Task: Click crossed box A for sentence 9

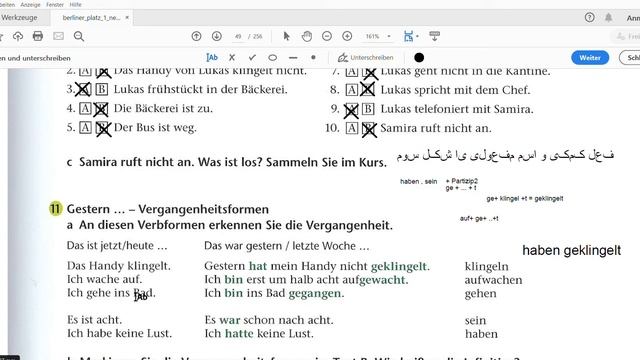Action: [x=351, y=109]
